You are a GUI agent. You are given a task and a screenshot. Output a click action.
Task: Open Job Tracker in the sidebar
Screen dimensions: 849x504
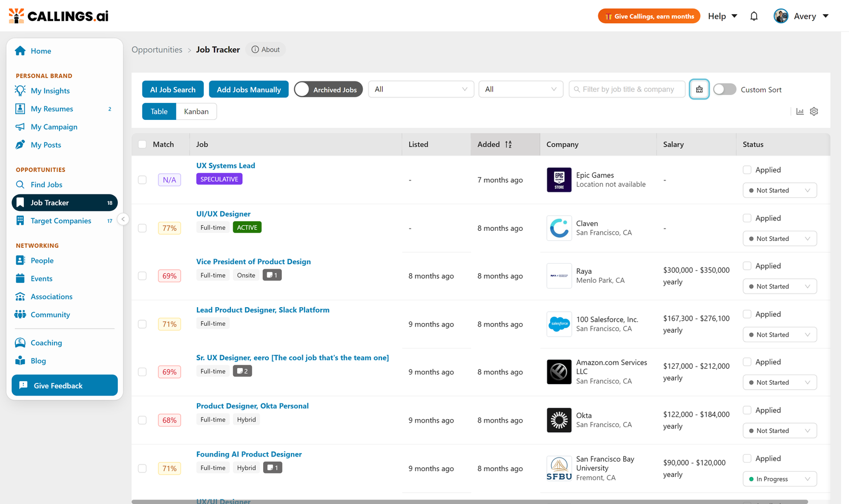(x=65, y=203)
